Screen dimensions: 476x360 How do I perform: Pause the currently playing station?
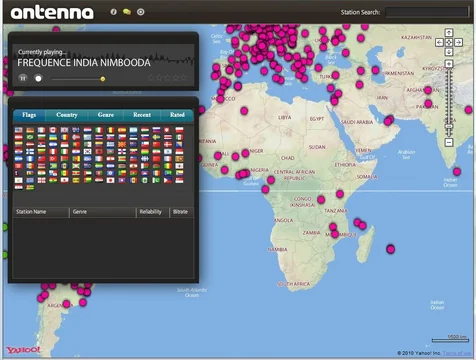[x=23, y=78]
